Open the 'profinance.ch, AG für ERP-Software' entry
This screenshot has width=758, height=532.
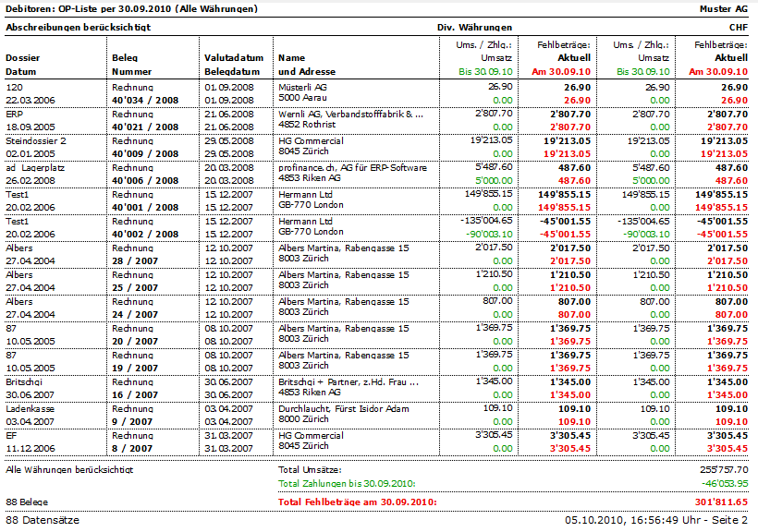click(x=352, y=167)
